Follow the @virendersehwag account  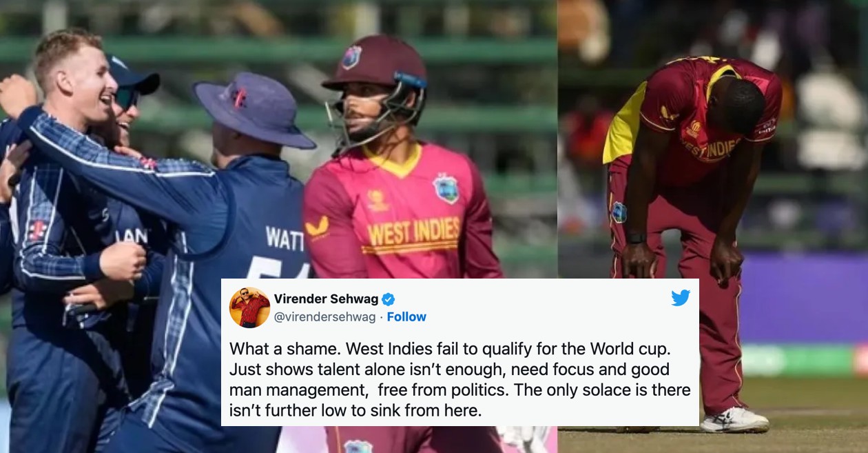tap(406, 316)
